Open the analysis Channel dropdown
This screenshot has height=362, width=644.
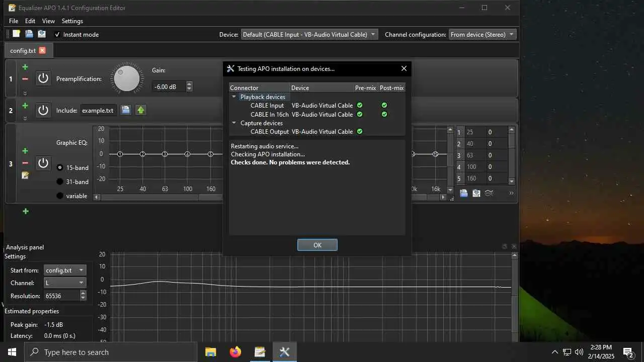coord(65,283)
